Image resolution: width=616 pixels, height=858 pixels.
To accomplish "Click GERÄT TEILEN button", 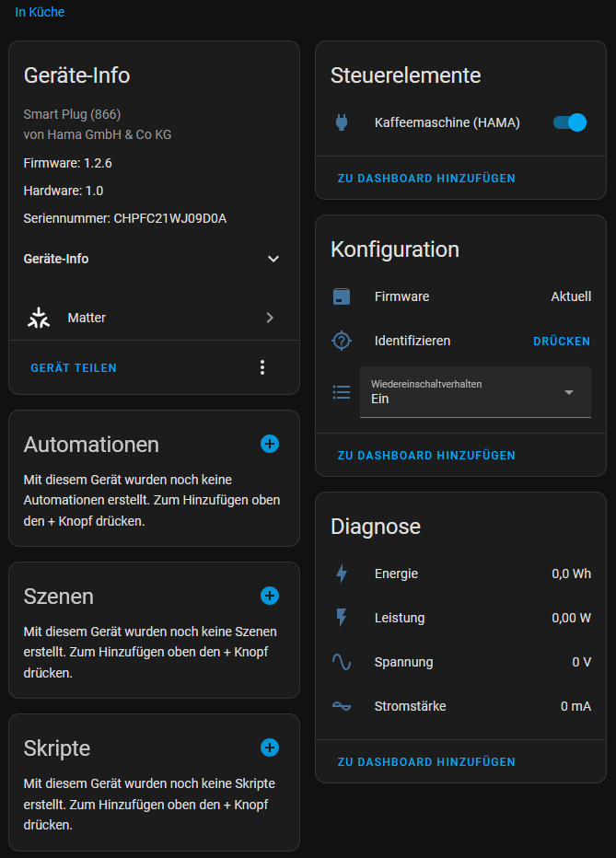I will point(74,367).
